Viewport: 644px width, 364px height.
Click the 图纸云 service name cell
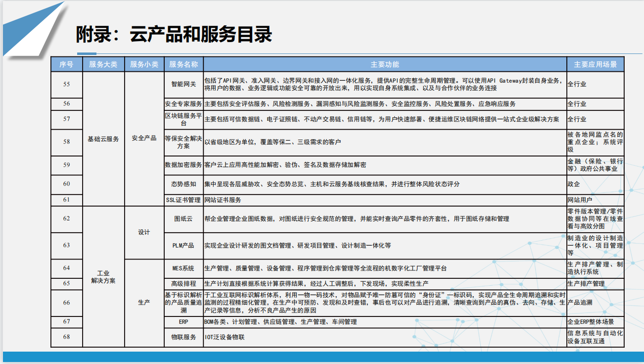click(184, 219)
